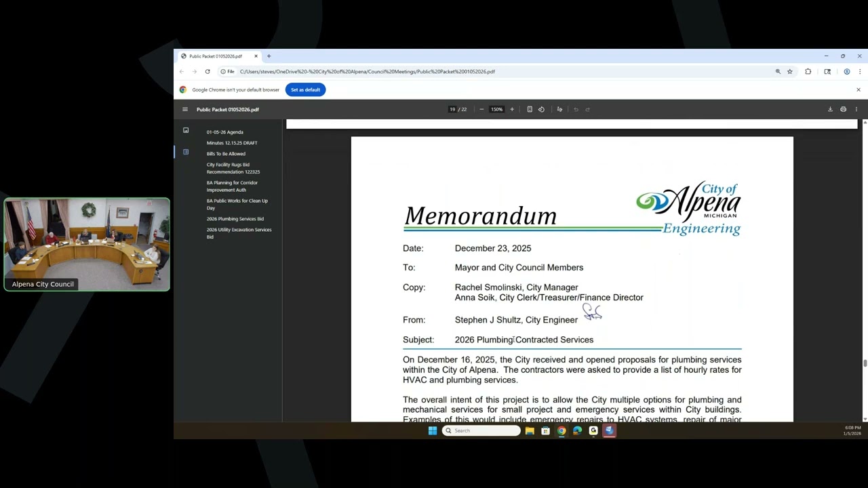Open the Windows Start menu
Screen dimensions: 868x488
point(433,430)
